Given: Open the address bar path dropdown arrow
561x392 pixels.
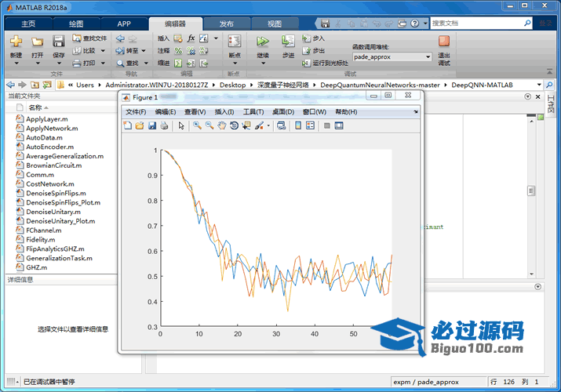Looking at the screenshot, I should pos(539,85).
